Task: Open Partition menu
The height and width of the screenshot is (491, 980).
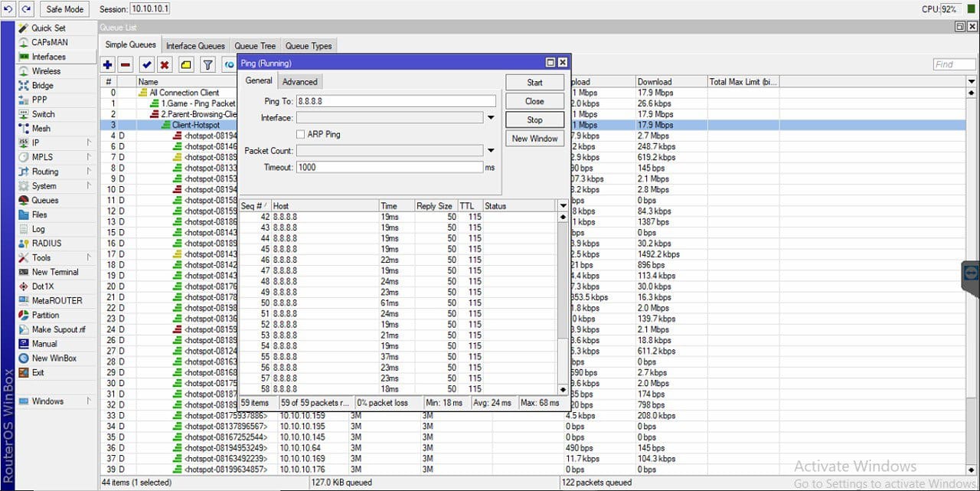Action: pyautogui.click(x=45, y=315)
